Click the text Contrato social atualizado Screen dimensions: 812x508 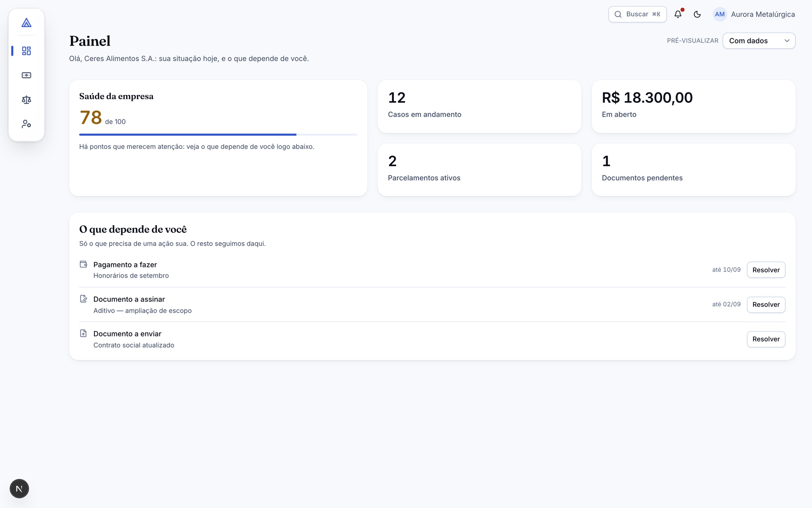tap(134, 345)
